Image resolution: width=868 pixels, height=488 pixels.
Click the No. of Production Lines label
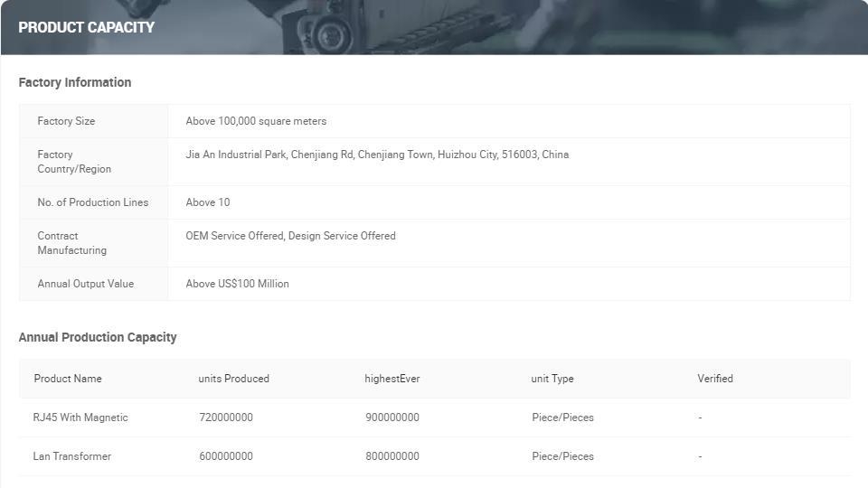tap(92, 202)
